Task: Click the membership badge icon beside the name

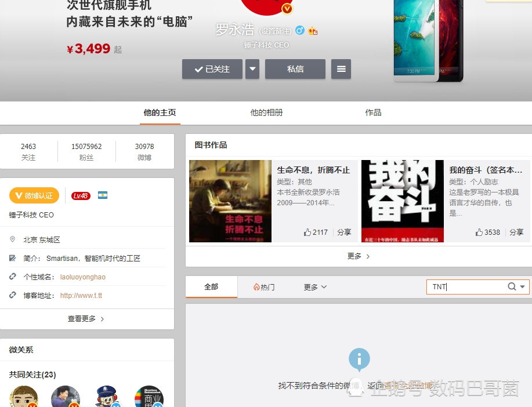Action: 313,31
